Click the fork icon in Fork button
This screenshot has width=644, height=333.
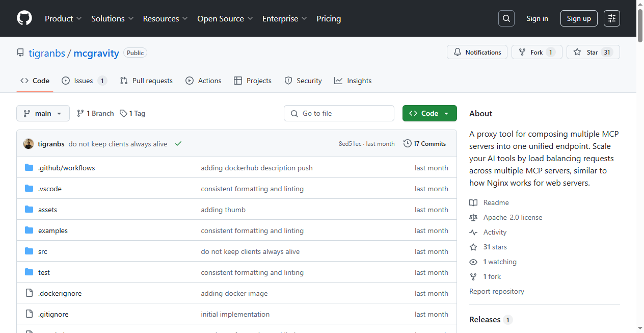click(522, 52)
